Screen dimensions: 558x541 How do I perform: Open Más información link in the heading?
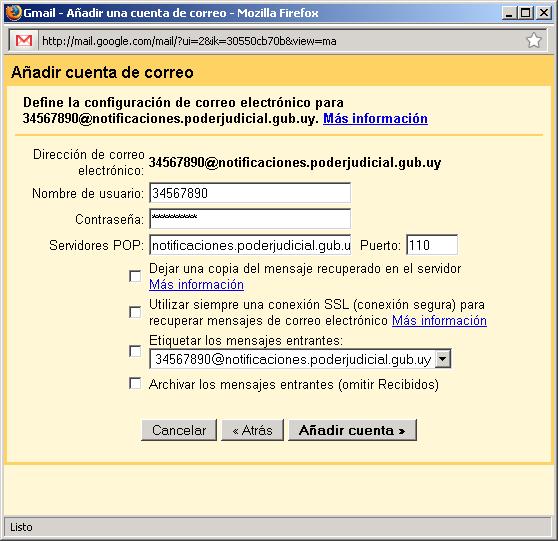coord(375,118)
